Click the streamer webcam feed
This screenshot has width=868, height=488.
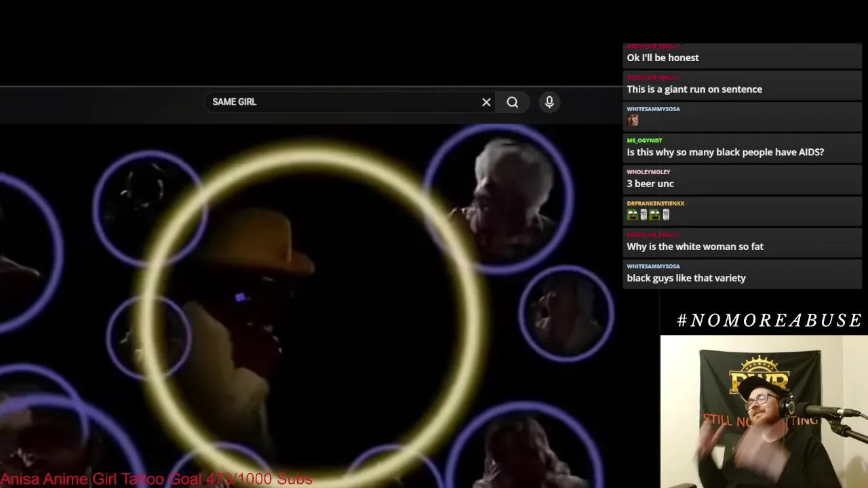pos(764,411)
